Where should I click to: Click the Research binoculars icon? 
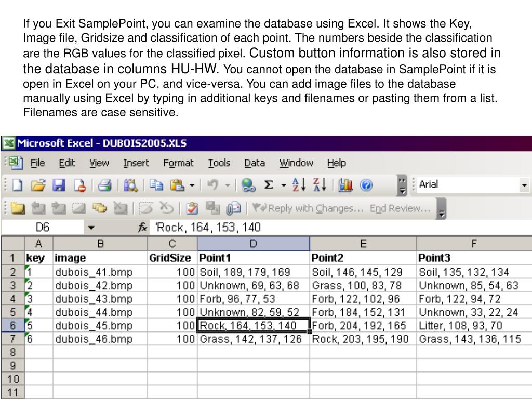tap(130, 185)
